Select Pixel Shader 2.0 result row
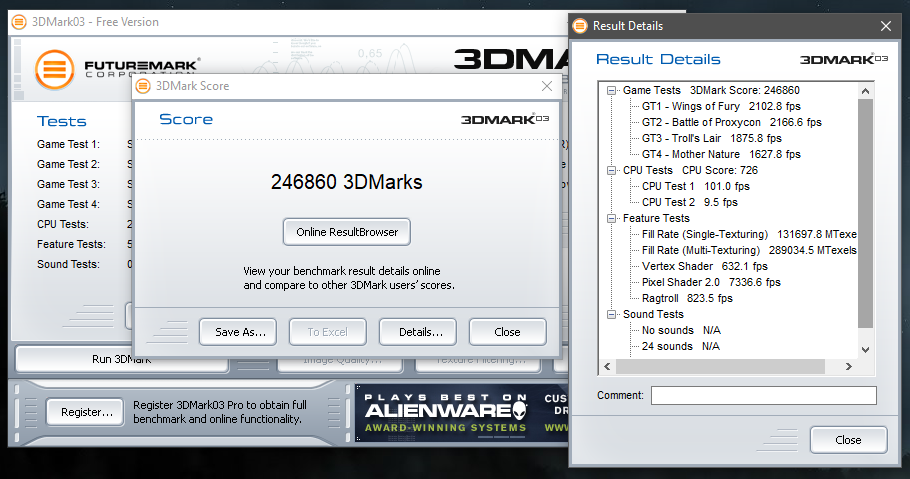Image resolution: width=910 pixels, height=479 pixels. (712, 282)
